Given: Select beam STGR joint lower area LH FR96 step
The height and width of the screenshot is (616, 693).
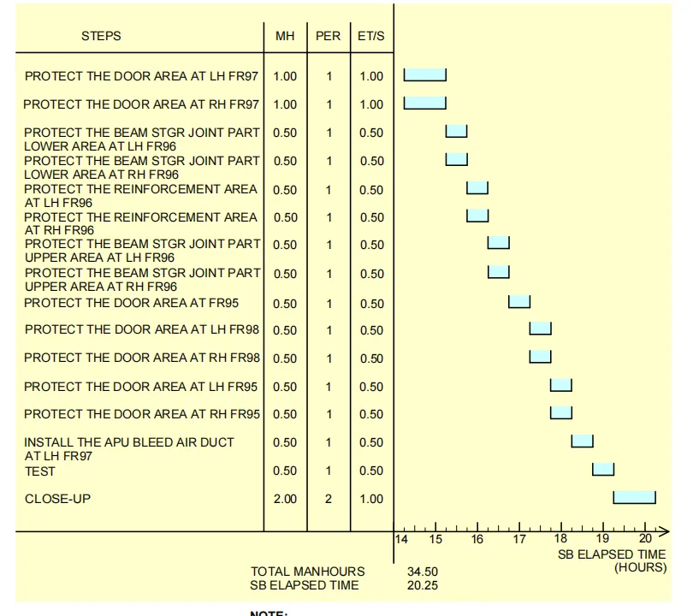Looking at the screenshot, I should [x=141, y=139].
